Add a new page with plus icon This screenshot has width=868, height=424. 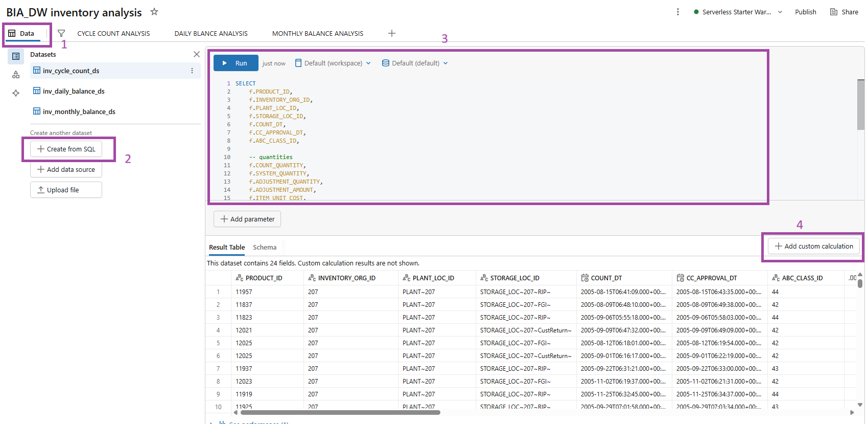[x=392, y=33]
